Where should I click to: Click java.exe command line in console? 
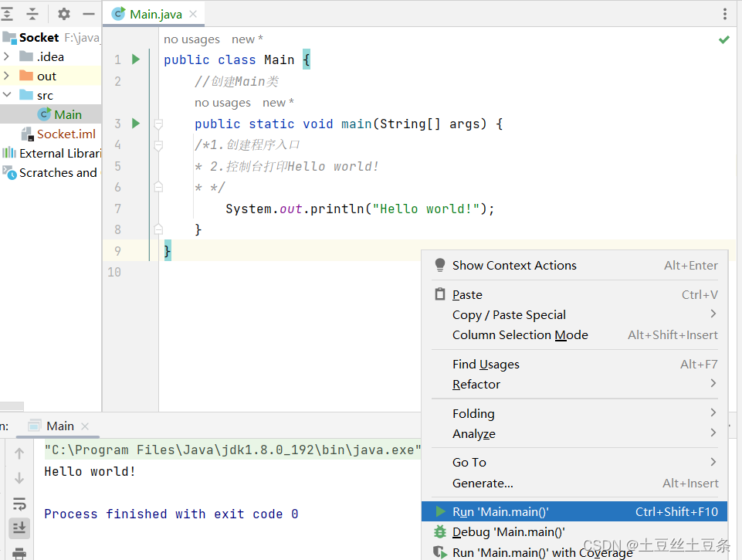232,450
